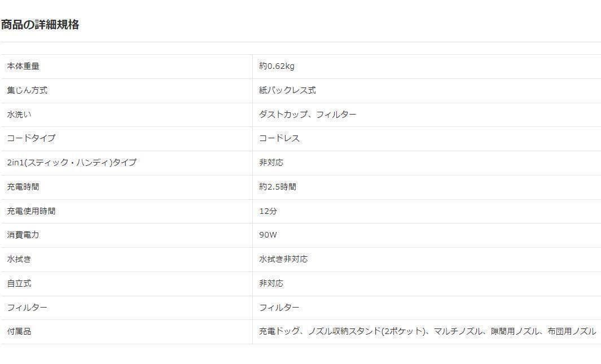
Task: Select the ダストカップ、フィルター value
Action: coord(308,115)
